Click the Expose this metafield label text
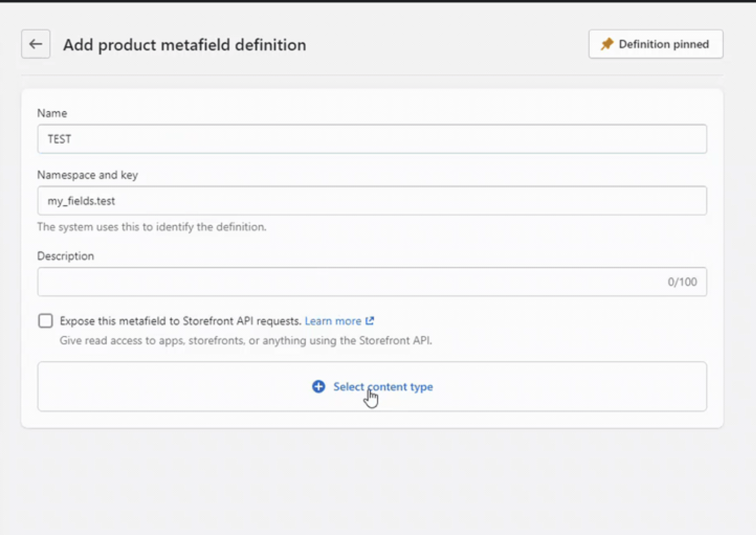 pyautogui.click(x=180, y=321)
